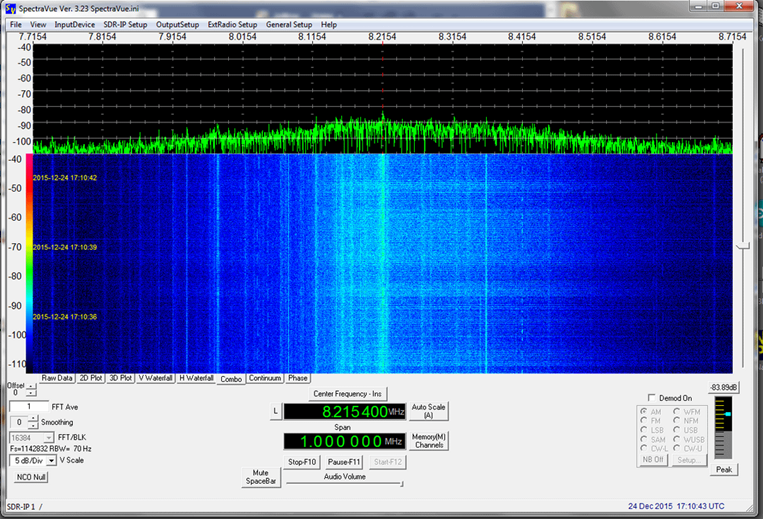Viewport: 763px width, 519px height.
Task: Open the SDR-IP Setup menu
Action: (125, 24)
